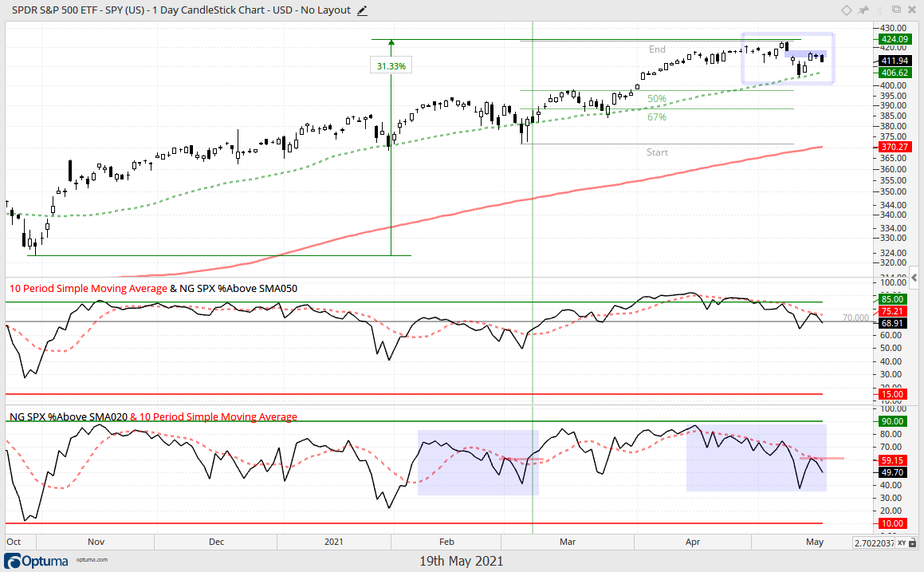Select the 'NG SPX %Above SMA050' indicator label
924x572 pixels.
pyautogui.click(x=238, y=288)
